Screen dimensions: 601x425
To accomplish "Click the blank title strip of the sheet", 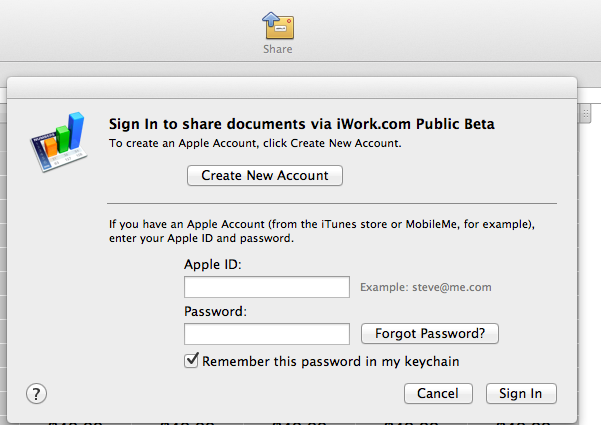I will tap(292, 88).
